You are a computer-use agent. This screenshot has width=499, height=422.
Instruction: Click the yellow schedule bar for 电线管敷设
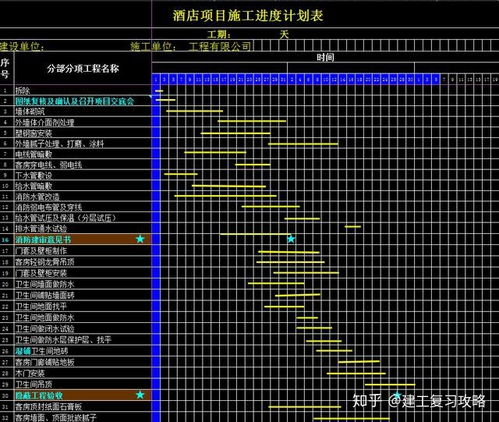pyautogui.click(x=215, y=152)
